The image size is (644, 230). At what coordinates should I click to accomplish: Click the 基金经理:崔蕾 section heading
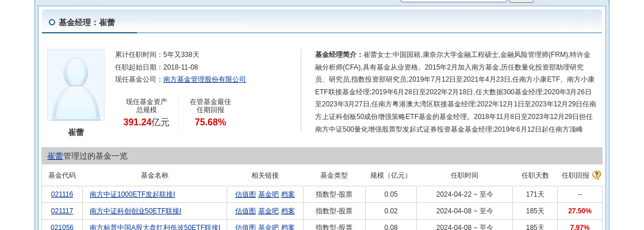pyautogui.click(x=87, y=22)
